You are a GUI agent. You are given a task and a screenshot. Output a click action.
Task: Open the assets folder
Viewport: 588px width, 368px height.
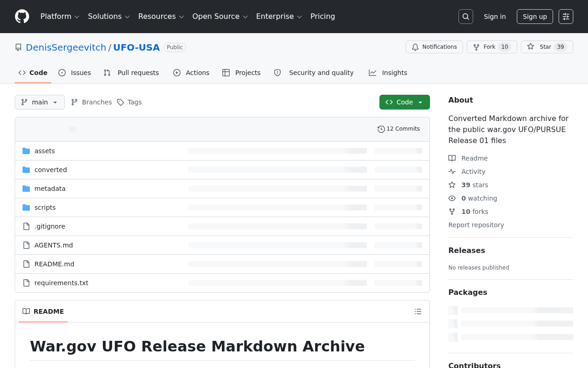(45, 151)
